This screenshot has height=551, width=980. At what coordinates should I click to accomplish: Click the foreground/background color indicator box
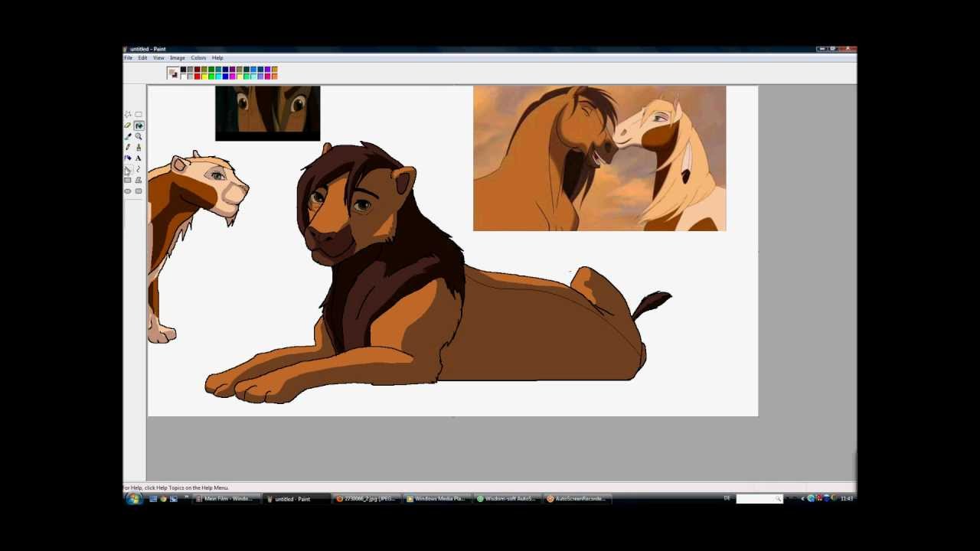(173, 73)
